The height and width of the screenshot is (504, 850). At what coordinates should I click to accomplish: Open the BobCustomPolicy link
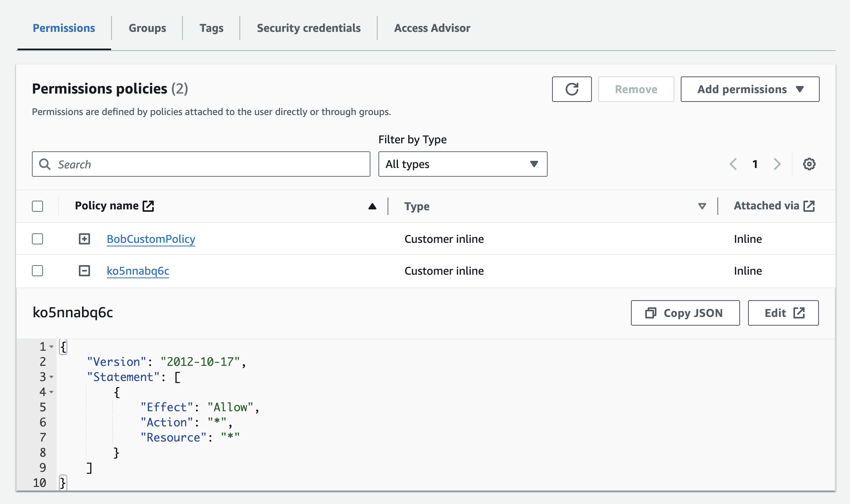click(151, 239)
